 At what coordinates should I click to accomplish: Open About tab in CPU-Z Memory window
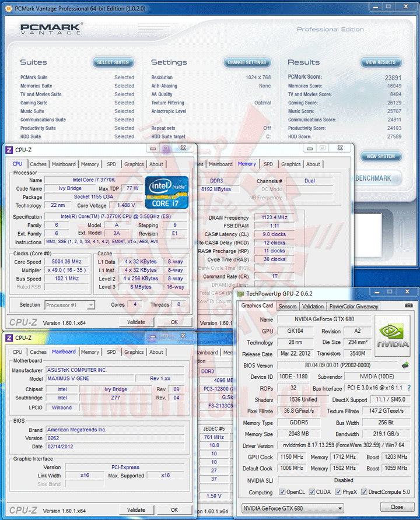point(313,164)
